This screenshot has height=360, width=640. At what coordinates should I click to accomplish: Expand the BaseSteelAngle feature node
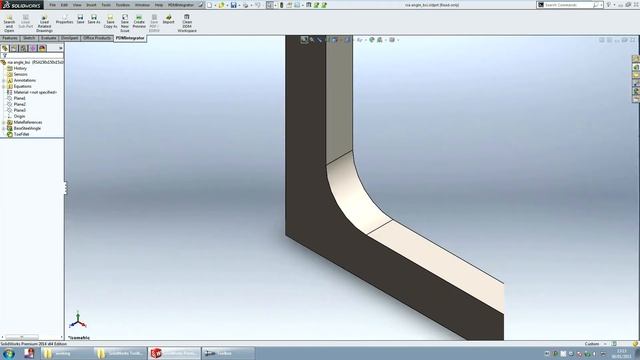point(4,129)
